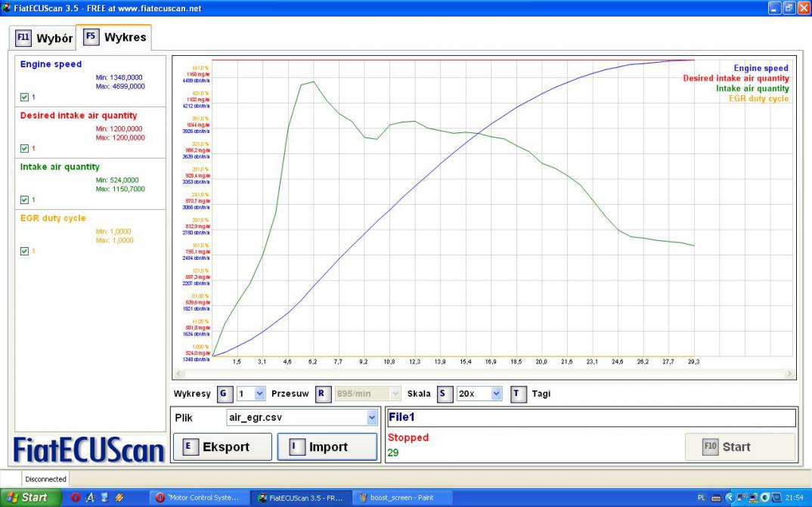
Task: Click the Desired intake Max: 1200,0000 value
Action: point(120,138)
